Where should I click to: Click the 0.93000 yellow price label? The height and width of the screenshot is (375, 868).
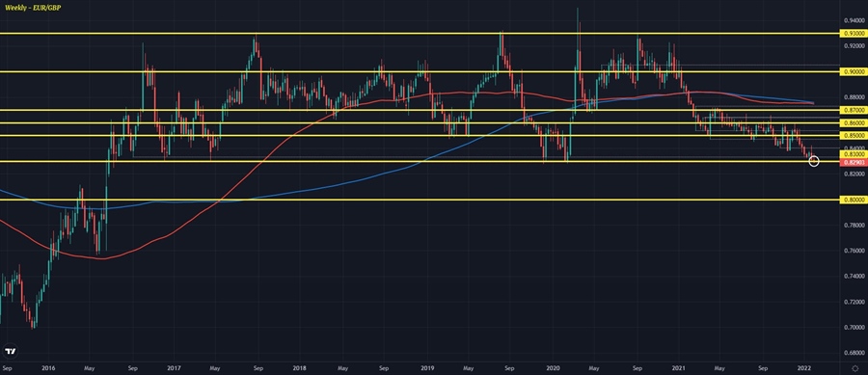point(854,34)
